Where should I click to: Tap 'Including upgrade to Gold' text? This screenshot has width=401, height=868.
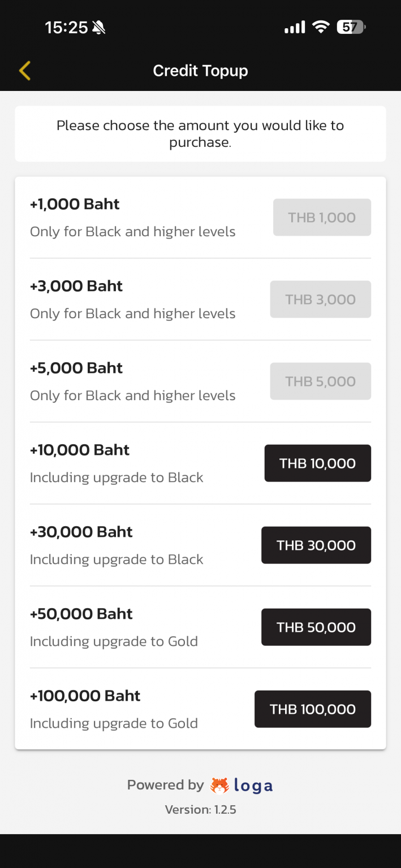pos(114,641)
